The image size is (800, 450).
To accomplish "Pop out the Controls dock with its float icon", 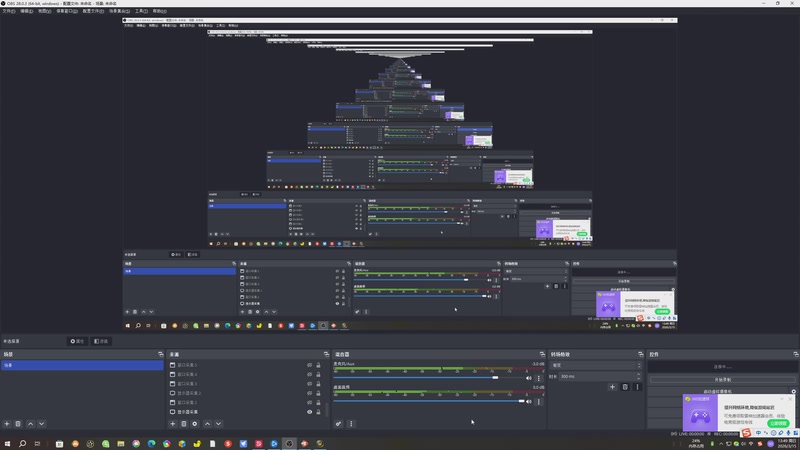I will point(795,354).
